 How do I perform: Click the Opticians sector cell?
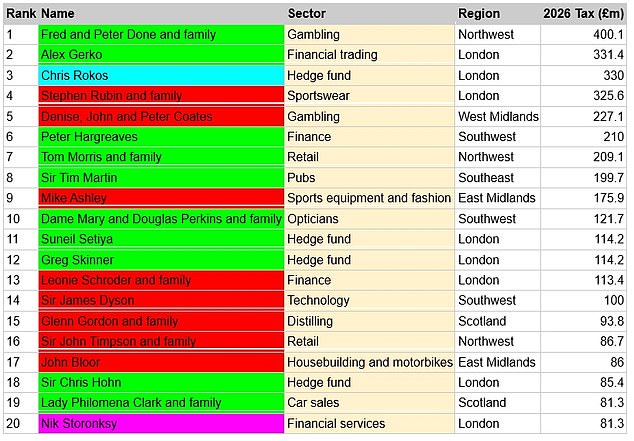pyautogui.click(x=368, y=219)
